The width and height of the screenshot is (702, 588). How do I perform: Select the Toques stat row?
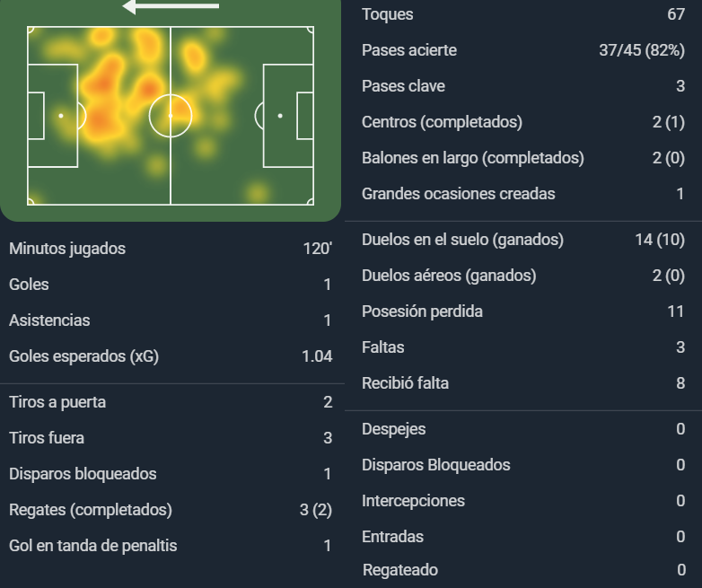(523, 14)
